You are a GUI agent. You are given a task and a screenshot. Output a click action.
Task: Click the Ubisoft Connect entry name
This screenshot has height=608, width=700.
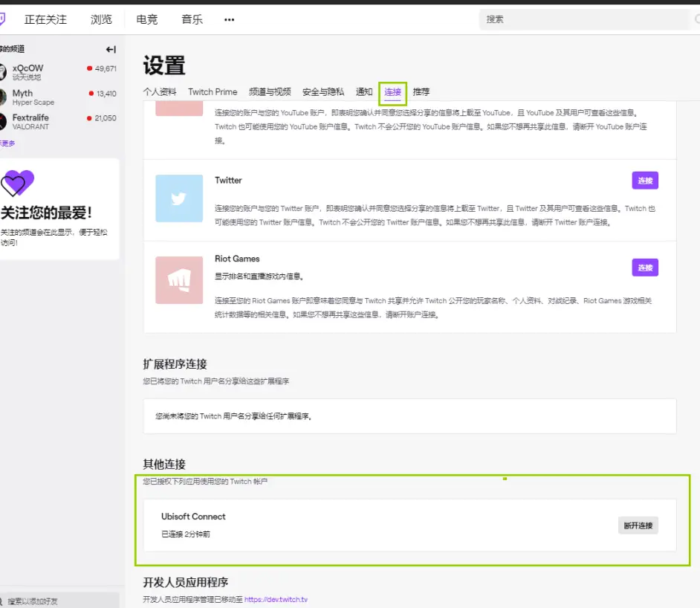[193, 517]
